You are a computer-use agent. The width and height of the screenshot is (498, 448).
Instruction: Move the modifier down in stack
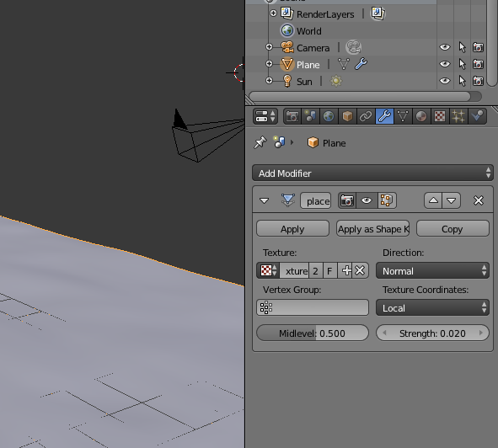pos(452,200)
